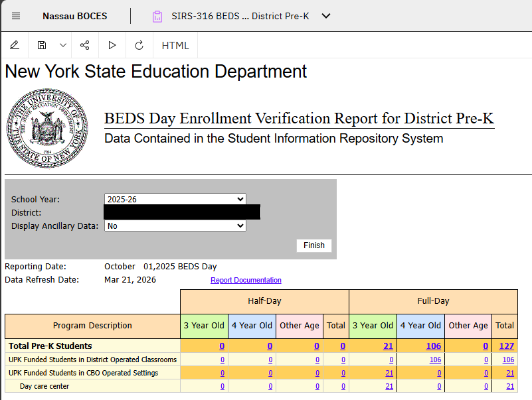
Task: Click the Total Pre-K Students row label
Action: coord(50,346)
